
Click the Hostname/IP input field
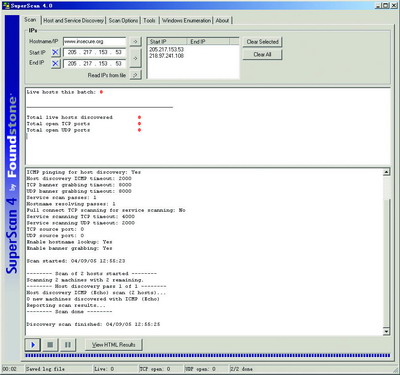tap(94, 42)
